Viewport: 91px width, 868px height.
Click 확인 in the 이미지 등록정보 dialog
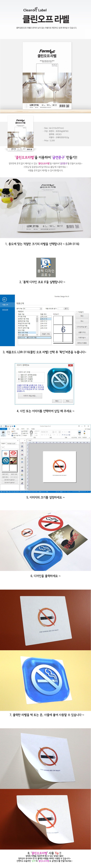click(57, 401)
